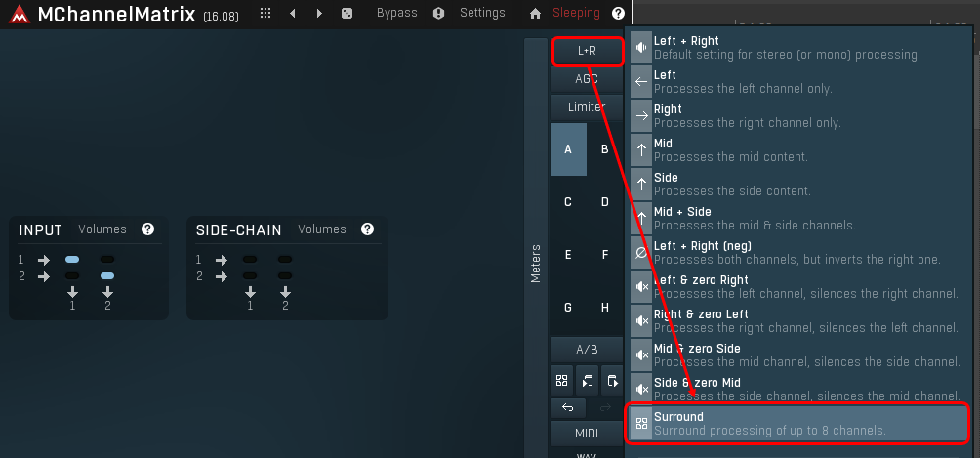The image size is (980, 458).
Task: Choose Left + Right (neg) mode
Action: point(798,252)
